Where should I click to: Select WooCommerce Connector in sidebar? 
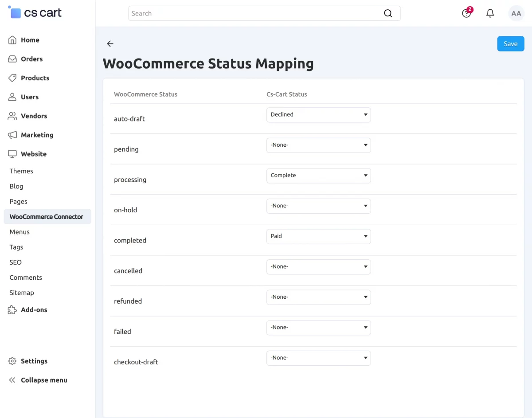pos(47,217)
